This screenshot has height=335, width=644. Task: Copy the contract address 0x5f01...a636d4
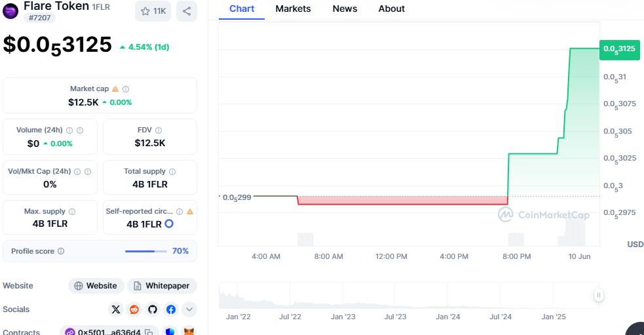(x=149, y=332)
